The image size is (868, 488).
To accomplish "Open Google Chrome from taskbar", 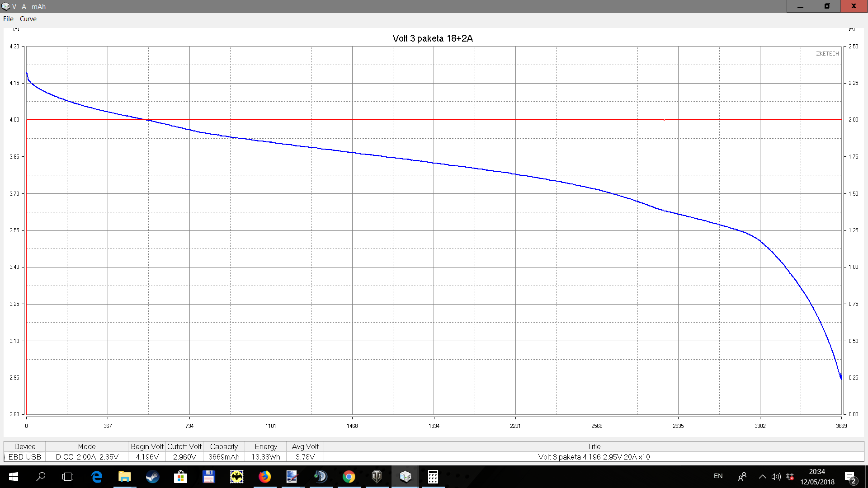I will (349, 477).
